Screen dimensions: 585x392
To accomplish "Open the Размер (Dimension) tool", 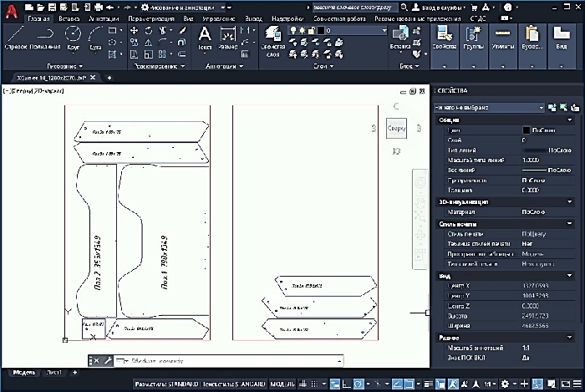I will pos(228,37).
